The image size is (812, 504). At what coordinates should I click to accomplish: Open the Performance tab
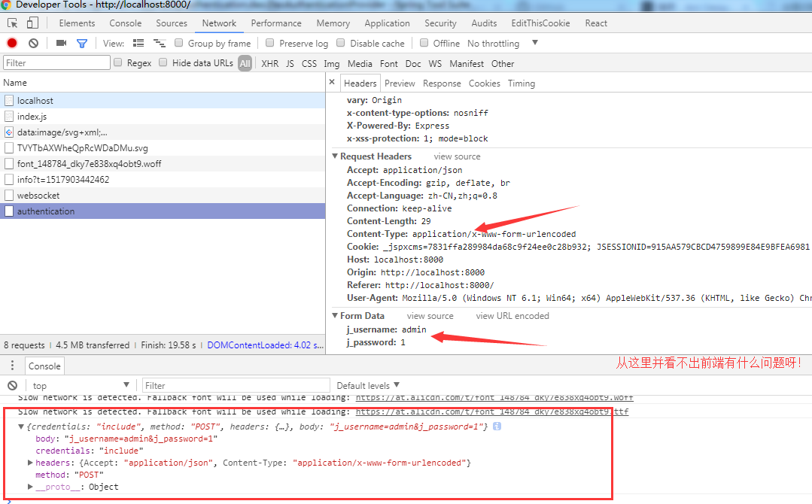tap(276, 23)
